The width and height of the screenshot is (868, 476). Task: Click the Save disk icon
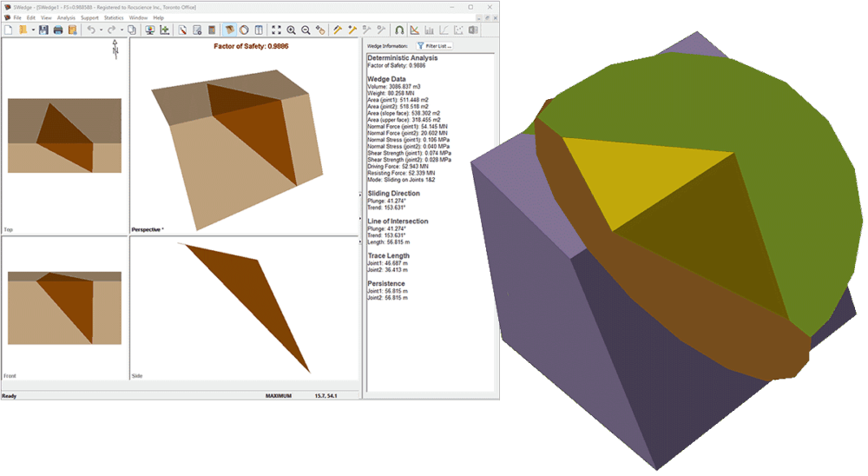(43, 30)
